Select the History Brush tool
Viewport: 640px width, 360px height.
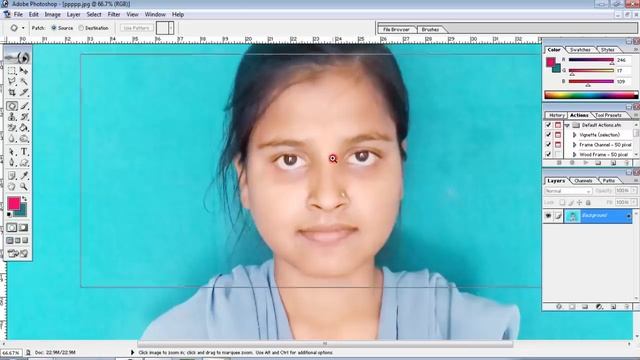(x=24, y=117)
